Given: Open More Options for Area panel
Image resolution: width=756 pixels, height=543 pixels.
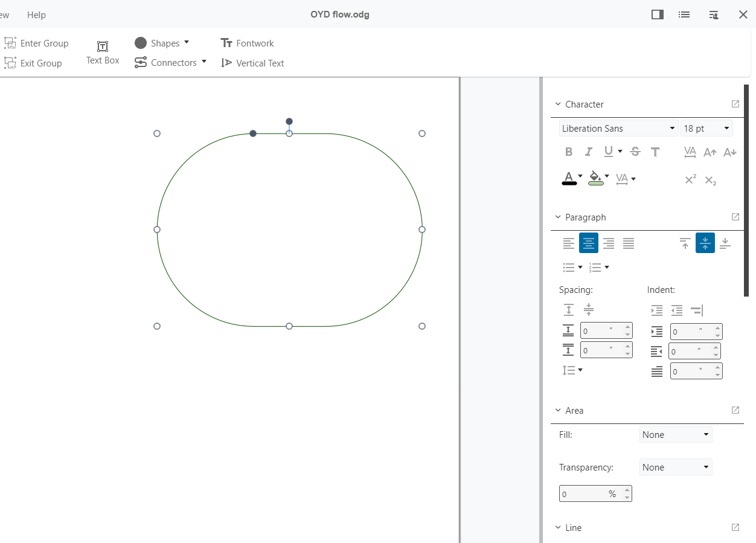Looking at the screenshot, I should coord(735,410).
